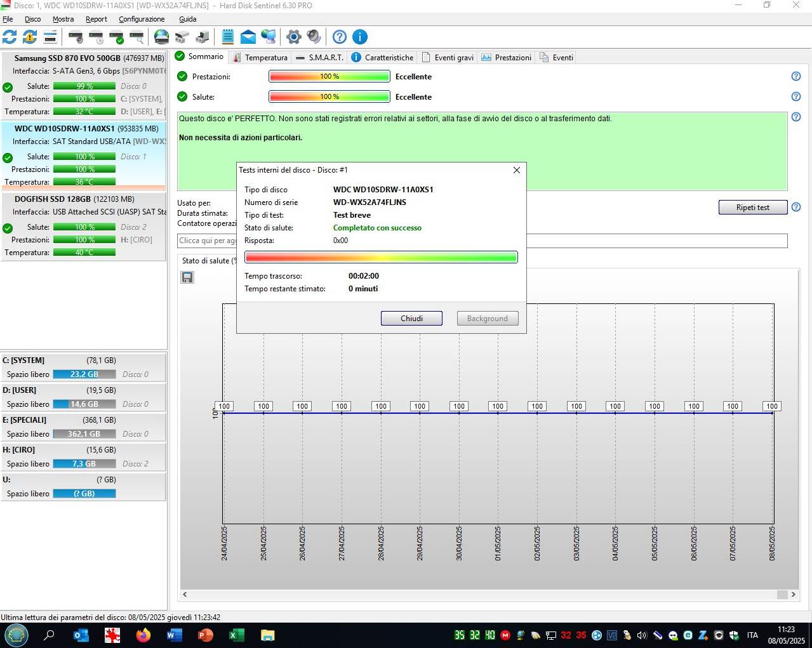Screen dimensions: 812x648
Task: Open the Guida menu
Action: tap(187, 19)
